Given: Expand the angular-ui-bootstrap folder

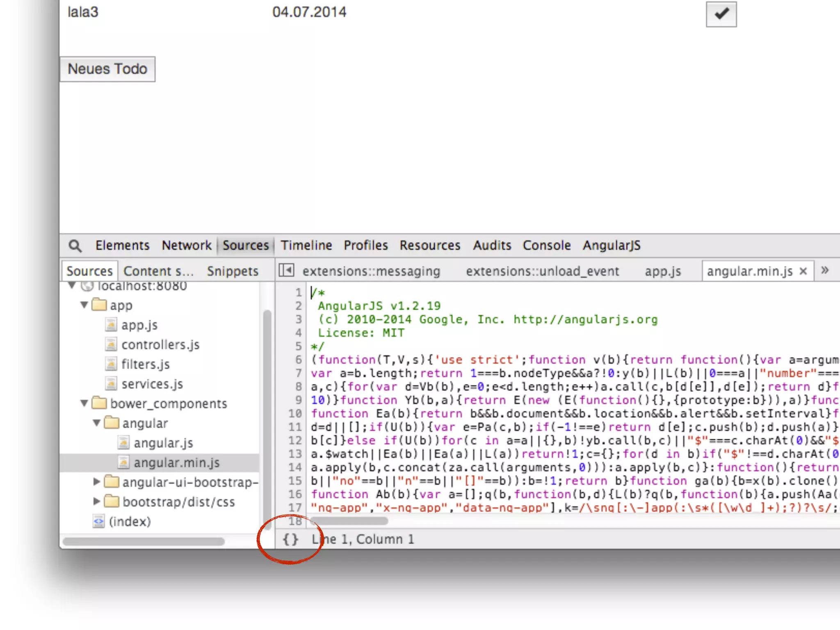Looking at the screenshot, I should [96, 482].
